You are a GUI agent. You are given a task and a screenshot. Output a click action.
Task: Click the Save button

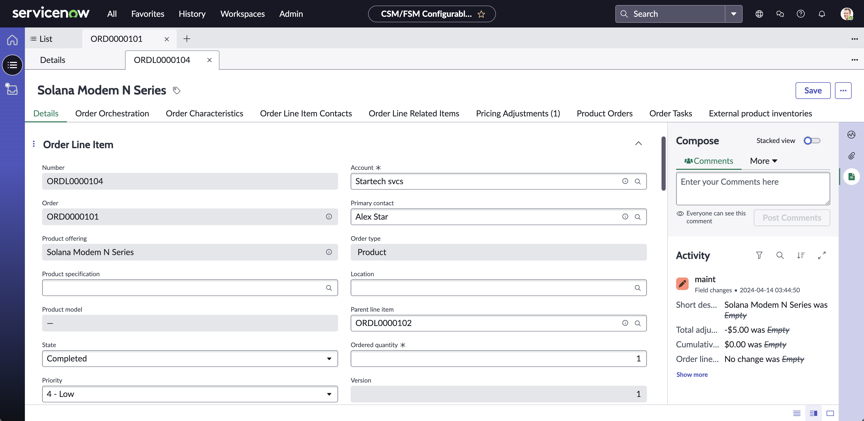(813, 90)
